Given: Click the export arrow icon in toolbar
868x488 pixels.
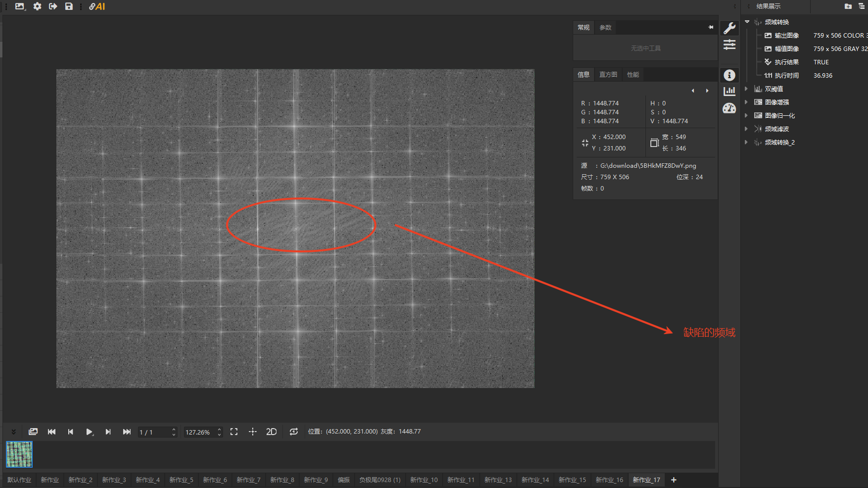Looking at the screenshot, I should (53, 6).
